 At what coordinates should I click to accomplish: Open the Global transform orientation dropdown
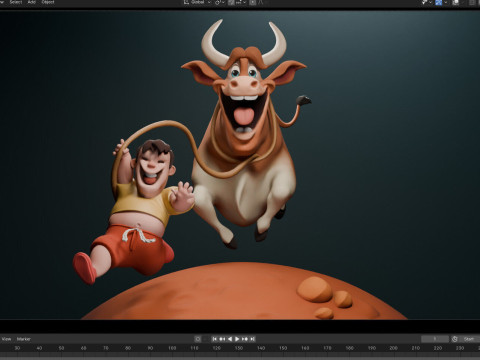tap(198, 2)
